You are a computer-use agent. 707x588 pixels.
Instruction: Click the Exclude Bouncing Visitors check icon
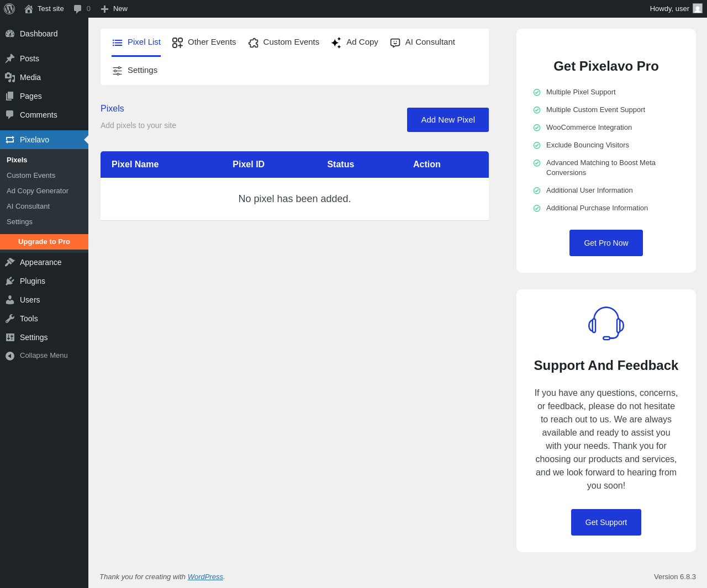point(537,145)
